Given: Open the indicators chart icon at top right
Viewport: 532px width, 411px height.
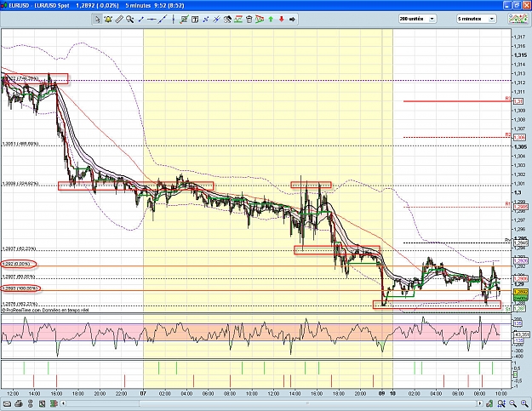Looking at the screenshot, I should tap(518, 19).
